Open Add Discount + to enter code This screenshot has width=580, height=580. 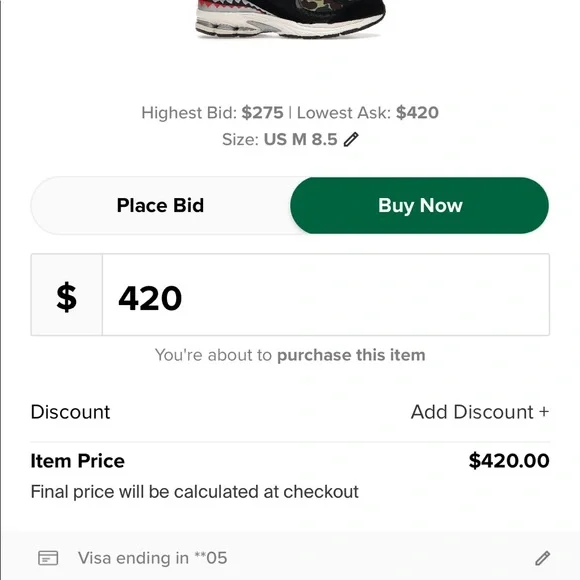480,412
